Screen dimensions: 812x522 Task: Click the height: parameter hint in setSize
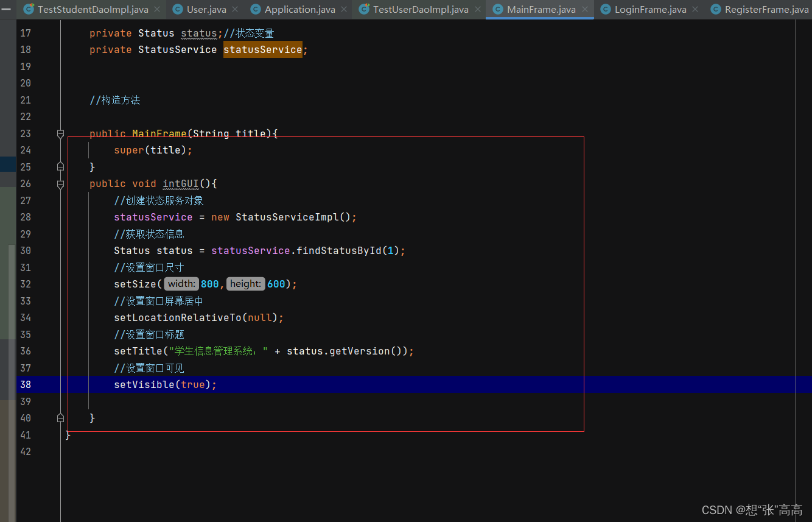246,284
